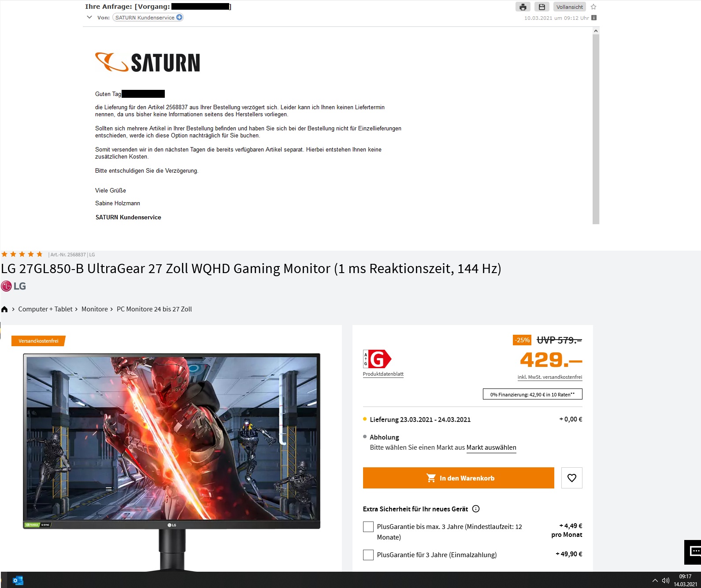Open the Monitore breadcrumb category

click(x=95, y=309)
